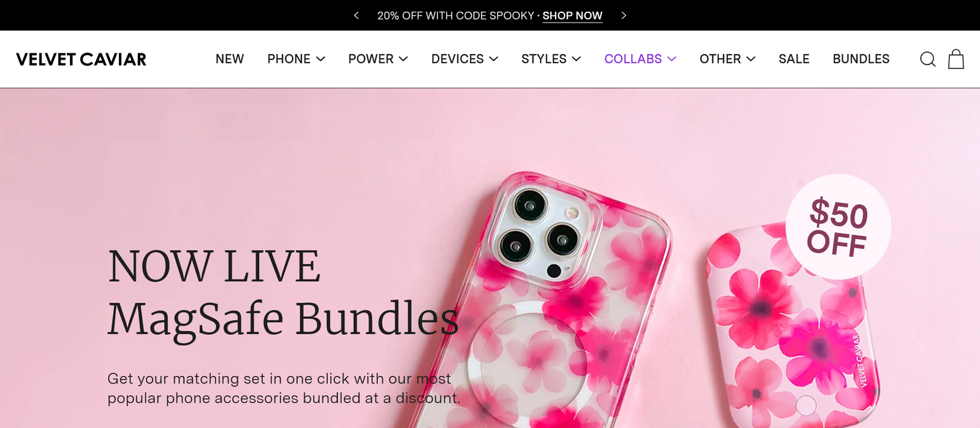Open the DEVICES dropdown menu
The image size is (980, 428).
coord(465,59)
